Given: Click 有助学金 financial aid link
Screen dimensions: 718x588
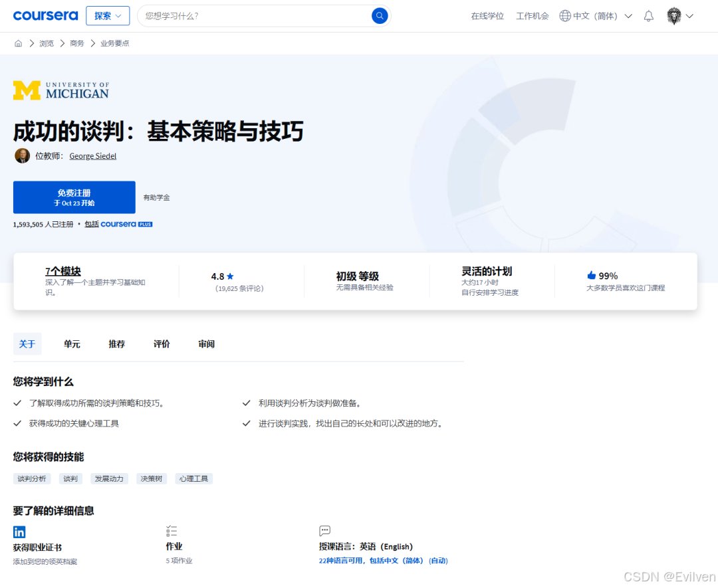Looking at the screenshot, I should (157, 198).
